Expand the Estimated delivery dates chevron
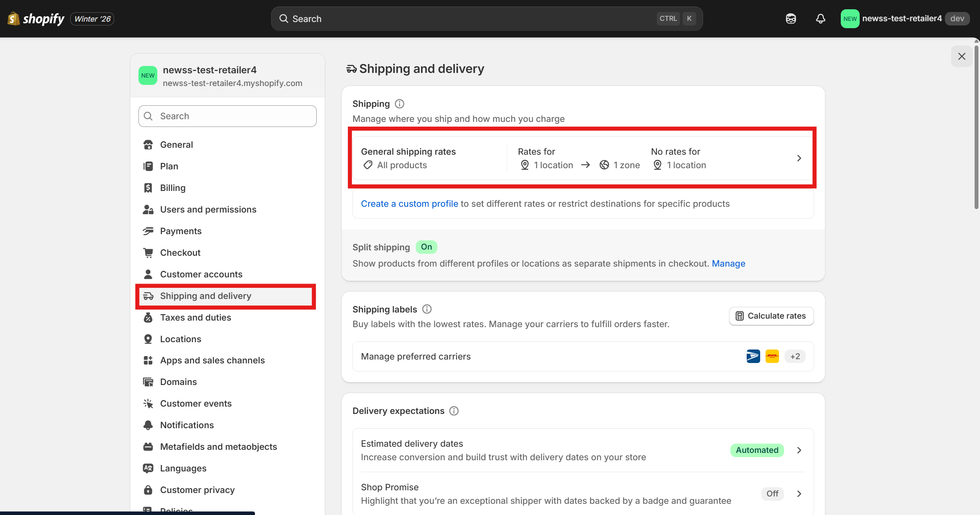The width and height of the screenshot is (980, 515). [x=799, y=450]
